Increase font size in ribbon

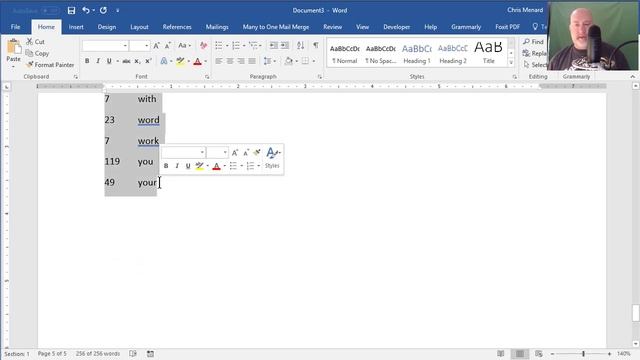tap(156, 46)
